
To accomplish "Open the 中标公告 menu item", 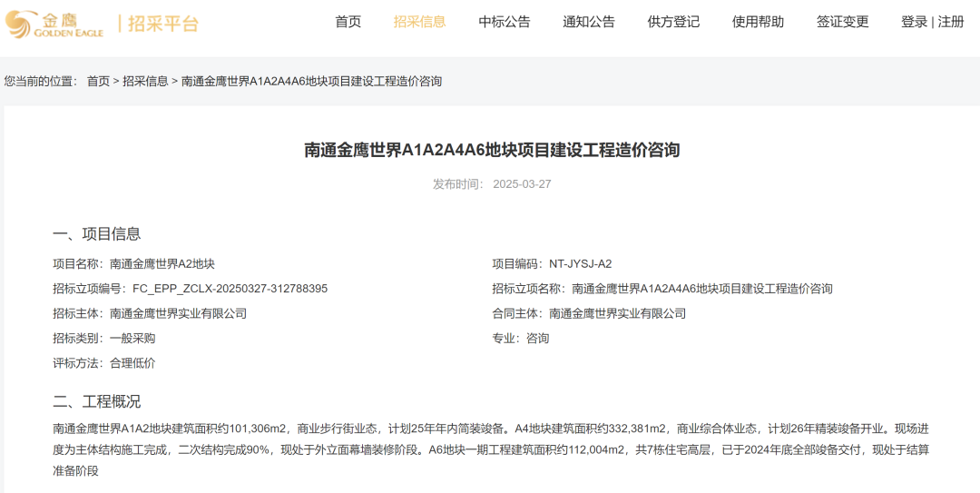I will (x=505, y=22).
